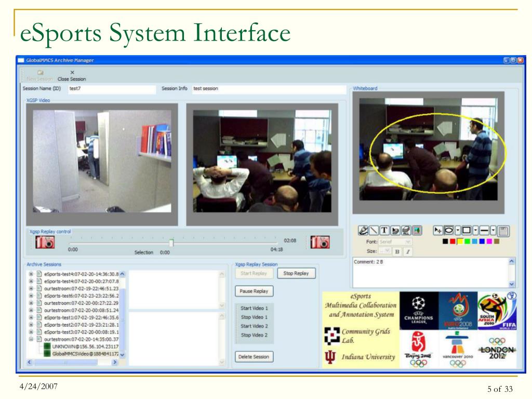
Task: Toggle Bold text formatting
Action: 397,251
